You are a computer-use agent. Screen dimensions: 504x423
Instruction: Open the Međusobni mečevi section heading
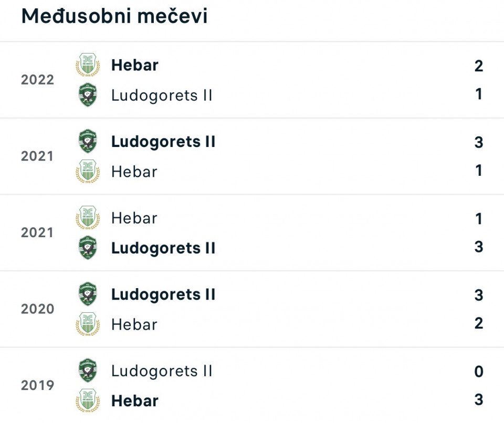click(x=114, y=16)
